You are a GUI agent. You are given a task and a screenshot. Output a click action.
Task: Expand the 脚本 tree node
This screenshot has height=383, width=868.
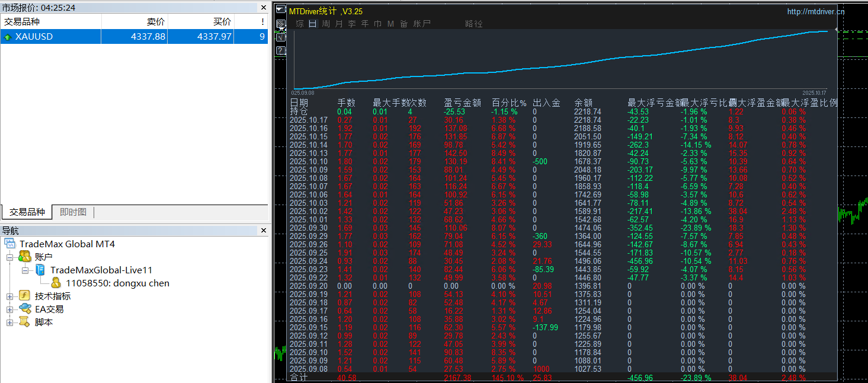click(9, 323)
